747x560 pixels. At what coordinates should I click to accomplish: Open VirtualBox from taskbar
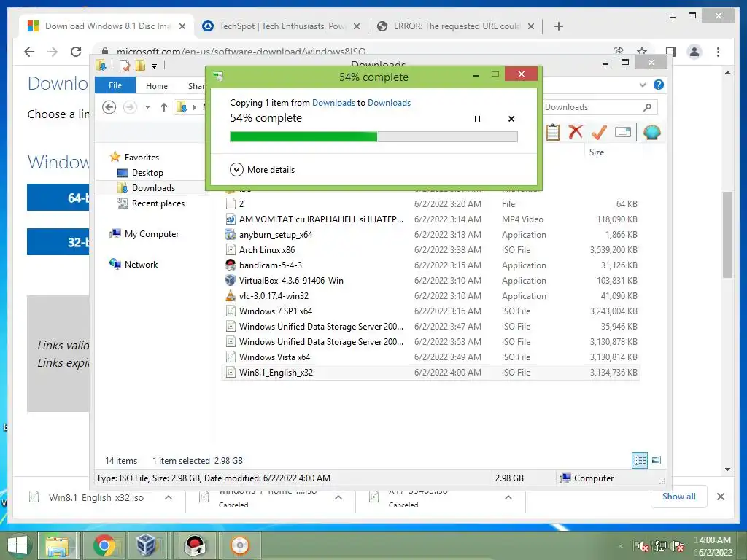147,545
